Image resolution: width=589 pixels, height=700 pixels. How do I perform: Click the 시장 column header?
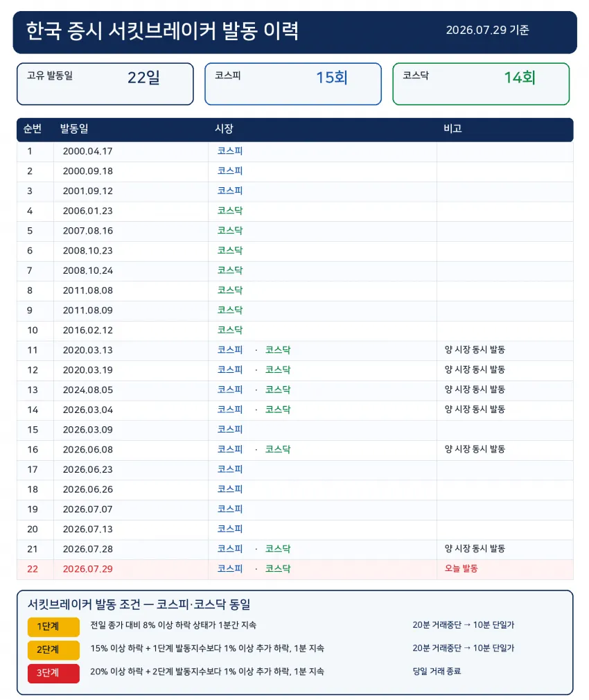coord(224,129)
